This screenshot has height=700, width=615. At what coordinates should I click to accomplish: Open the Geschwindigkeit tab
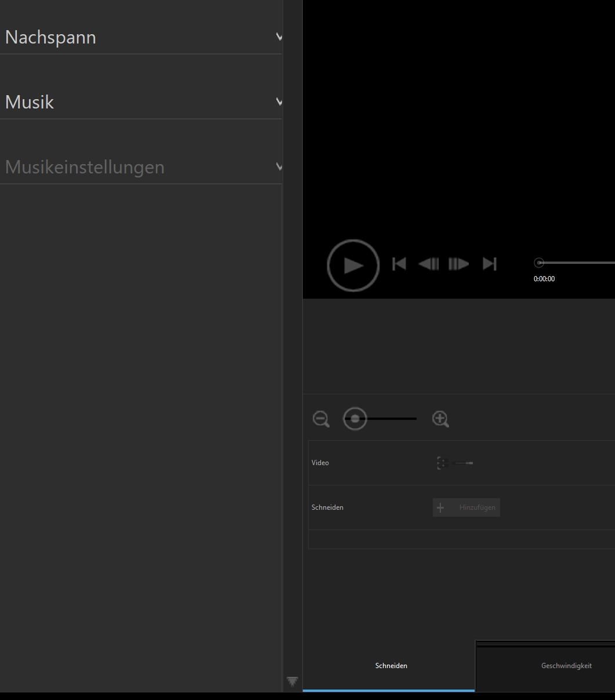pyautogui.click(x=566, y=666)
